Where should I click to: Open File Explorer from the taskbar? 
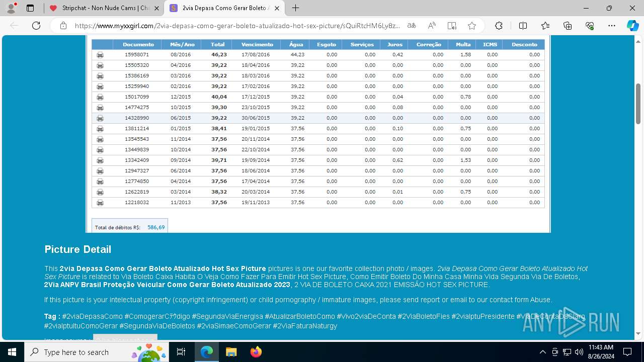point(231,352)
